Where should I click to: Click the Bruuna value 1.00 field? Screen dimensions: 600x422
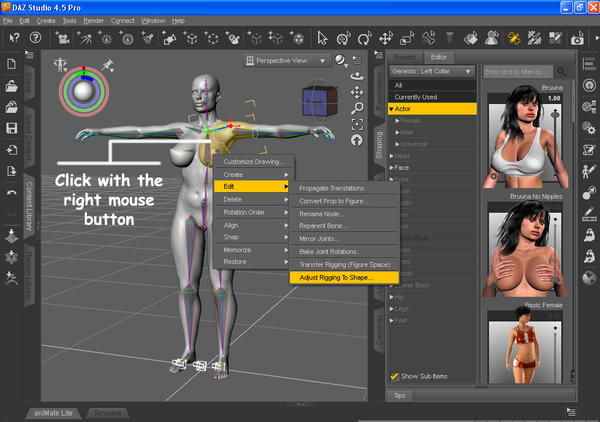coord(554,98)
